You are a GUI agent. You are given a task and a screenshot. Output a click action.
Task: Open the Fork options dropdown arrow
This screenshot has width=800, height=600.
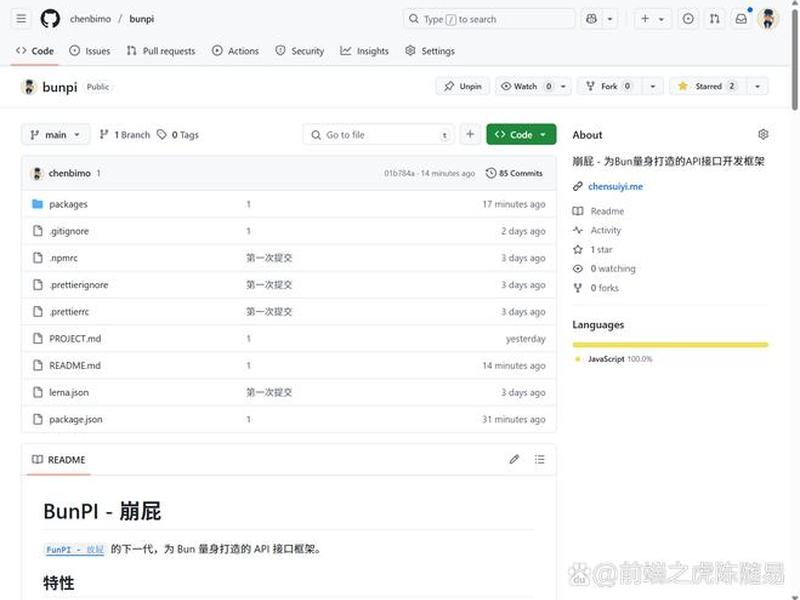pyautogui.click(x=653, y=86)
